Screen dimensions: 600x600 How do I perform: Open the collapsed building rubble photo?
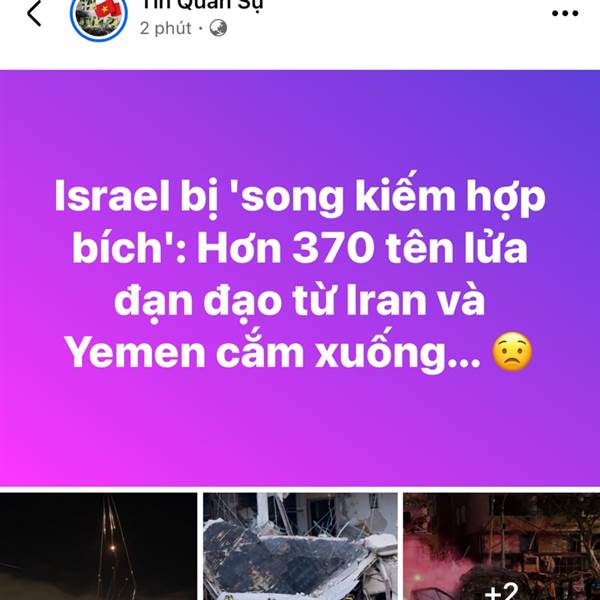click(300, 546)
